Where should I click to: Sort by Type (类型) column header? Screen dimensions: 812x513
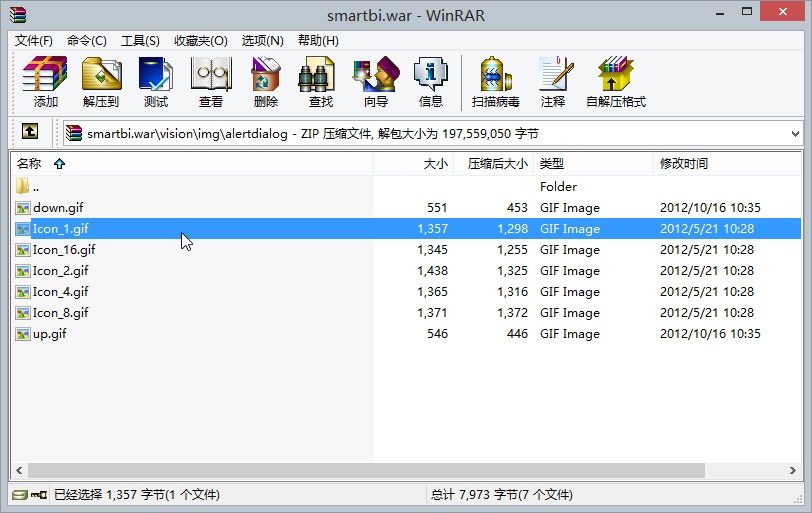(593, 164)
